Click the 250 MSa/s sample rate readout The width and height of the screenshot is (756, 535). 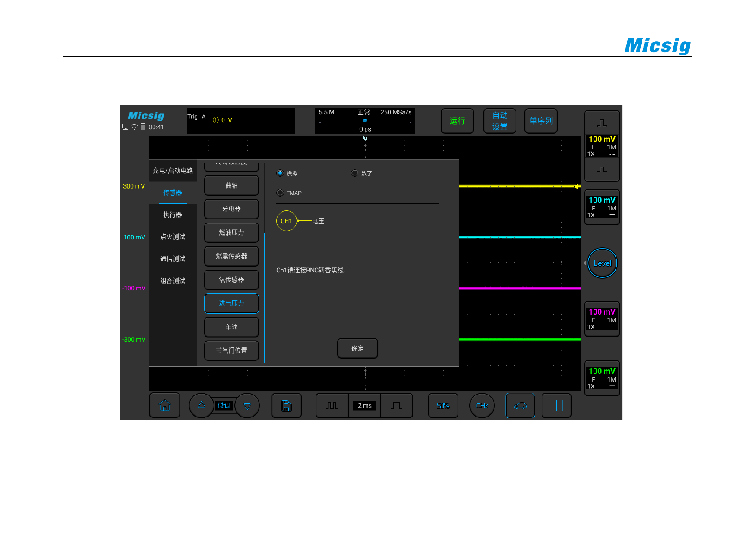pos(396,112)
